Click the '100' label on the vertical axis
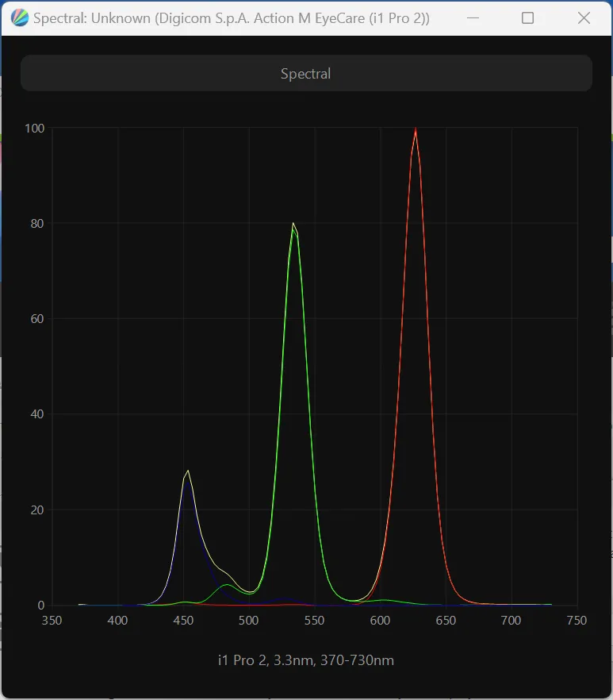Image resolution: width=613 pixels, height=700 pixels. click(x=34, y=128)
